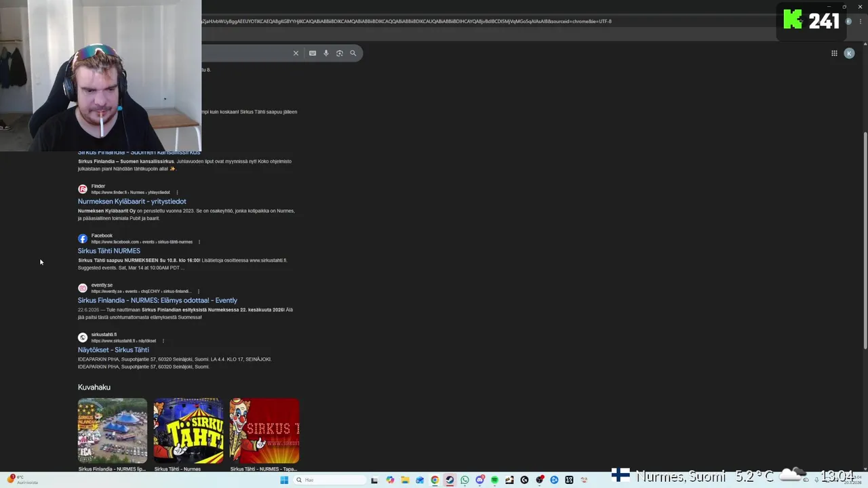Click the URL "https://www.finder.fi › Nurmes › yhteystiedot"
This screenshot has height=488, width=868.
pyautogui.click(x=131, y=192)
